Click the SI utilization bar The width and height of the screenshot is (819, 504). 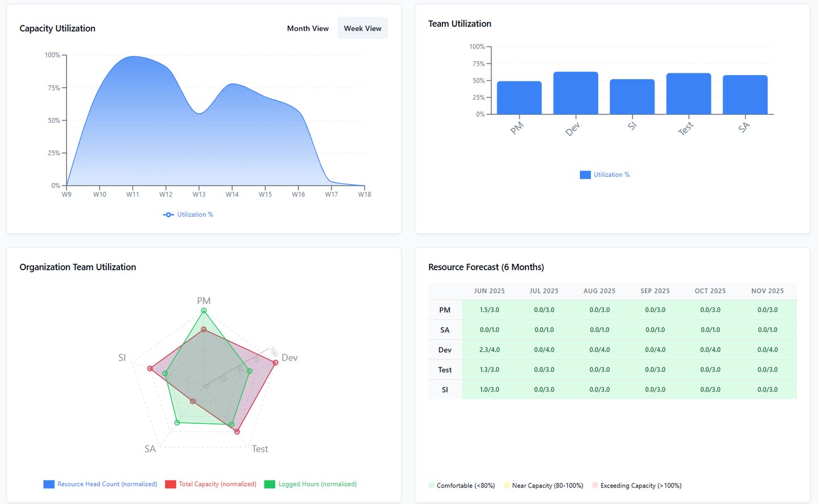click(632, 97)
